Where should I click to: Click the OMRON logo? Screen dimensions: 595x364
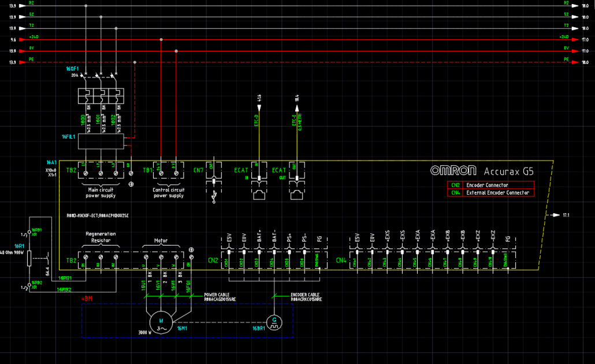coord(453,170)
